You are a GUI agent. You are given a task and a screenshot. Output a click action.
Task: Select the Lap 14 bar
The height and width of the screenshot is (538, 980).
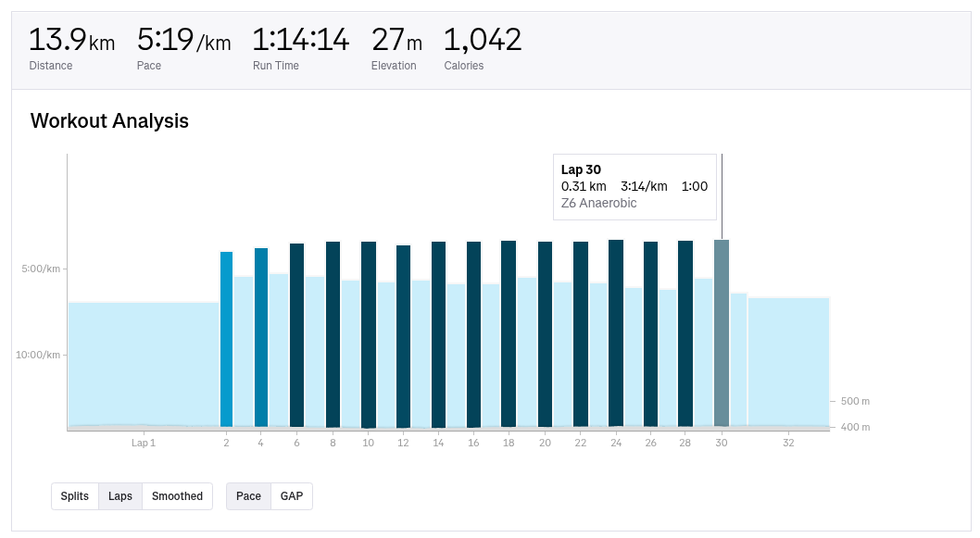[439, 334]
